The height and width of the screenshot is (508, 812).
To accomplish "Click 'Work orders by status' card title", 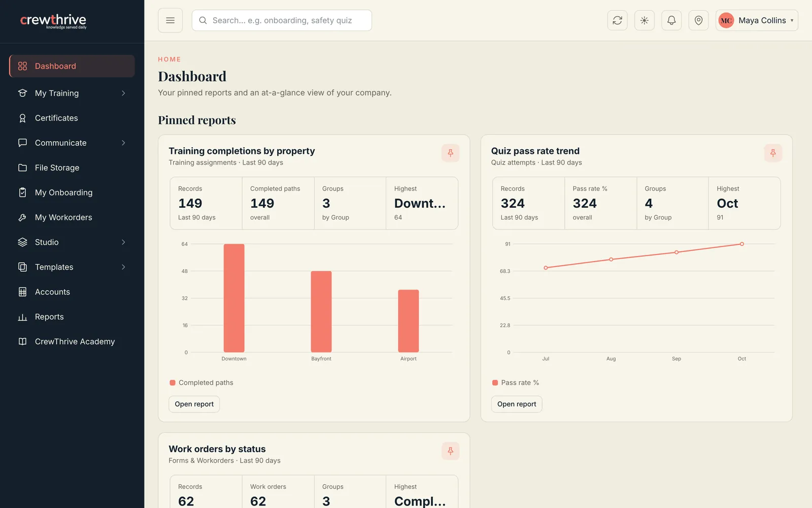I will click(217, 449).
